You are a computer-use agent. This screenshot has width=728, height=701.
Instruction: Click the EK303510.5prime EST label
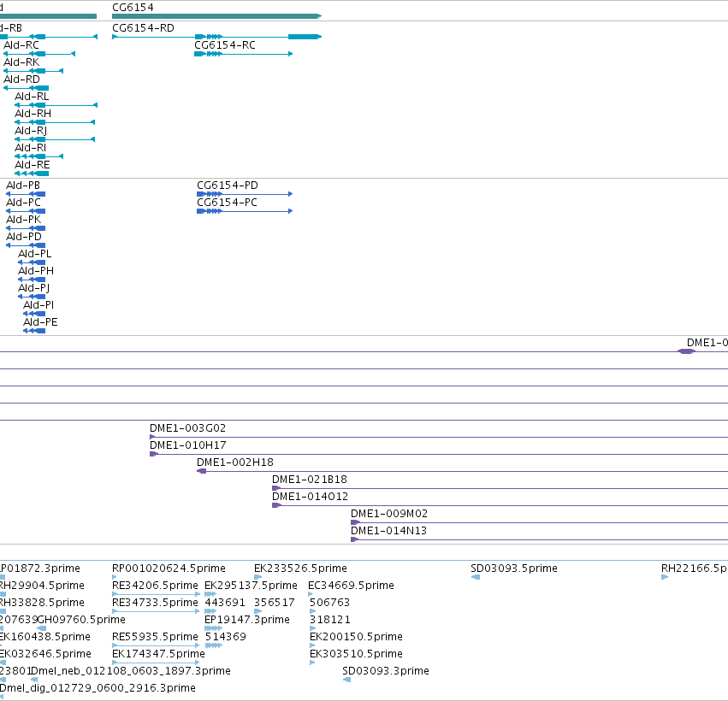click(356, 655)
